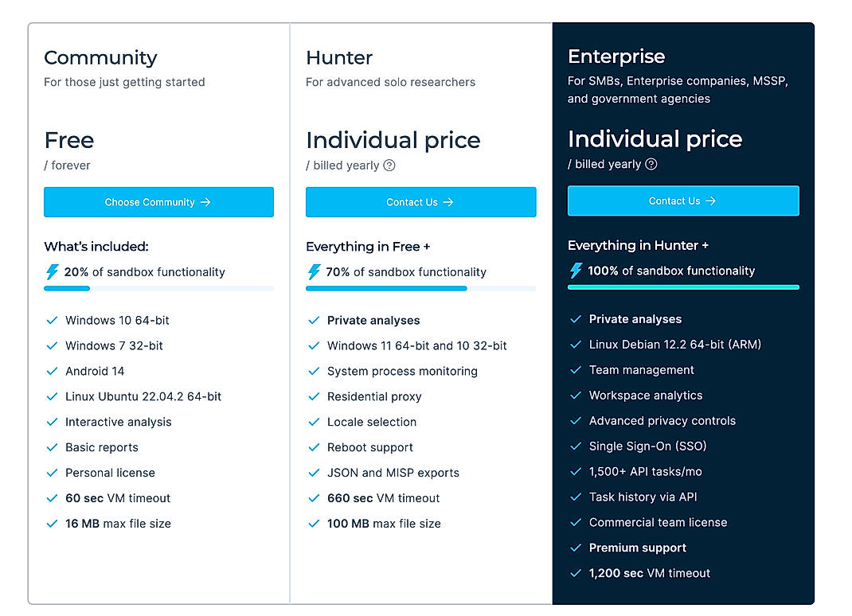Click the lightning bolt icon in the Hunter column
The width and height of the screenshot is (852, 616).
point(313,271)
